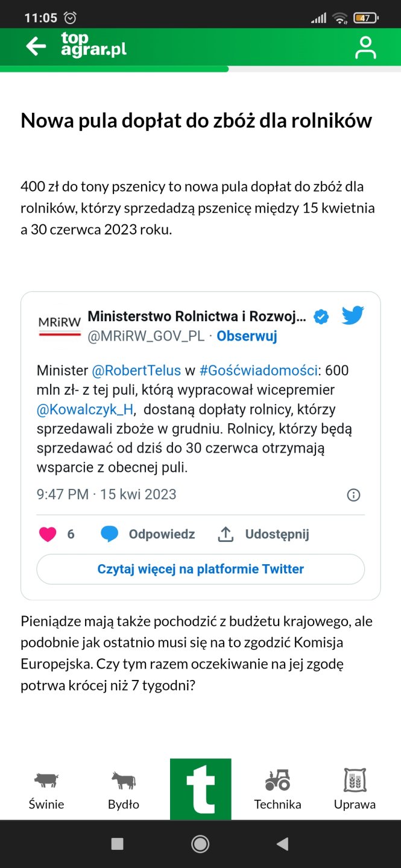Open the user profile icon
This screenshot has width=401, height=868.
(365, 48)
